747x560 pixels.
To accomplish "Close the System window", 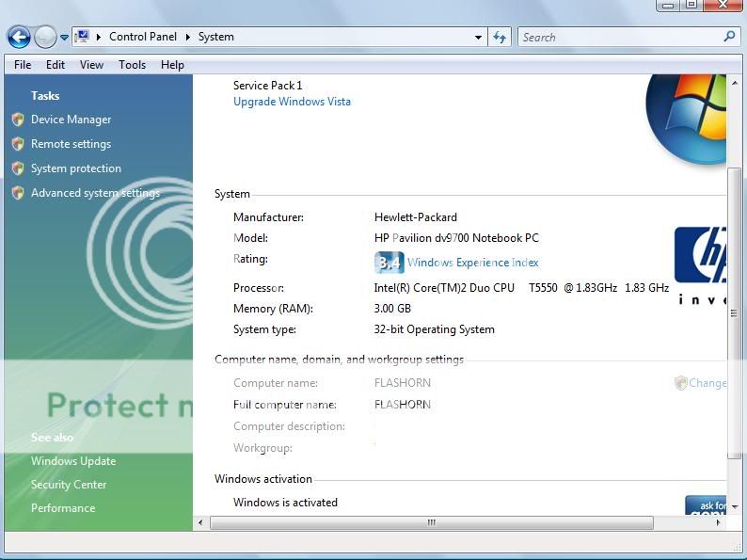I will [723, 5].
